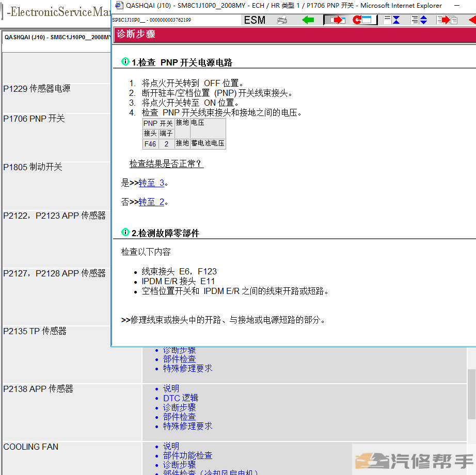Open 说明 link for P2138 APP 传感器

click(171, 388)
